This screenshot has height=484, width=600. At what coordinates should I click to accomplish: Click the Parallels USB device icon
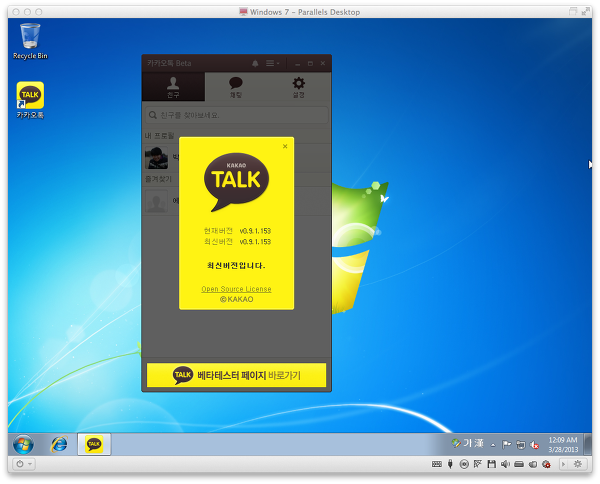click(450, 464)
